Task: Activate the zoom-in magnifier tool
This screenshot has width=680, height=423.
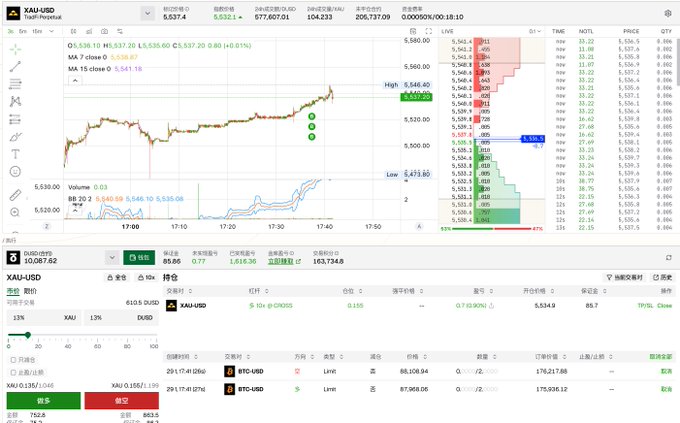Action: tap(15, 212)
